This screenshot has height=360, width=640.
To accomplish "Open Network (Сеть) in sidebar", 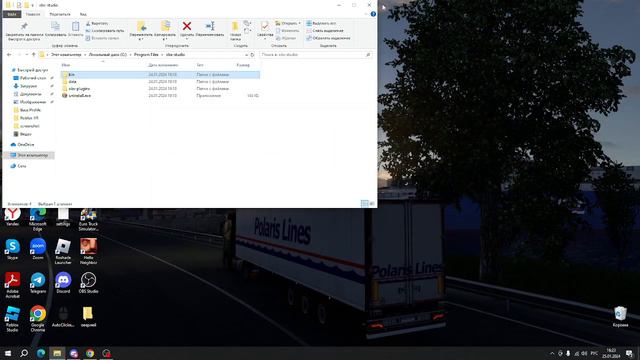I will click(x=18, y=166).
